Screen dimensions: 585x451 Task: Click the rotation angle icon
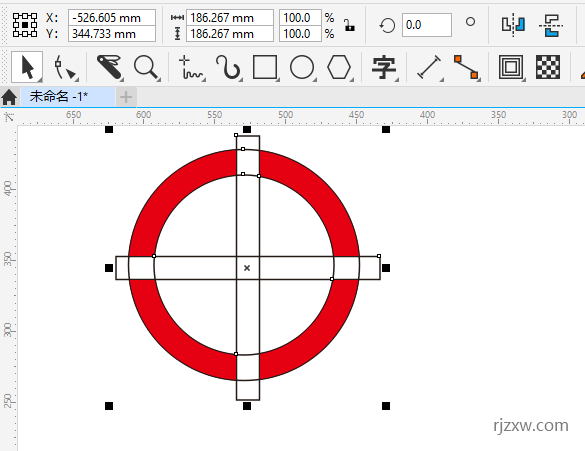[387, 26]
